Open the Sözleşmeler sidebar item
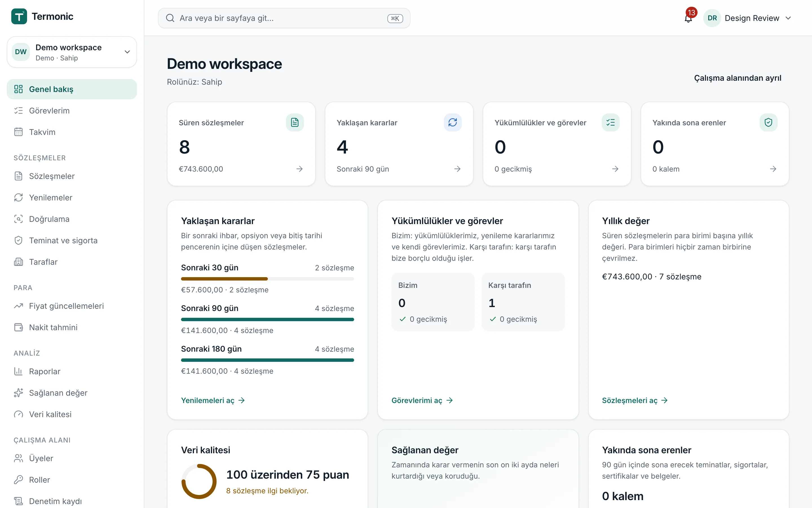 [72, 176]
